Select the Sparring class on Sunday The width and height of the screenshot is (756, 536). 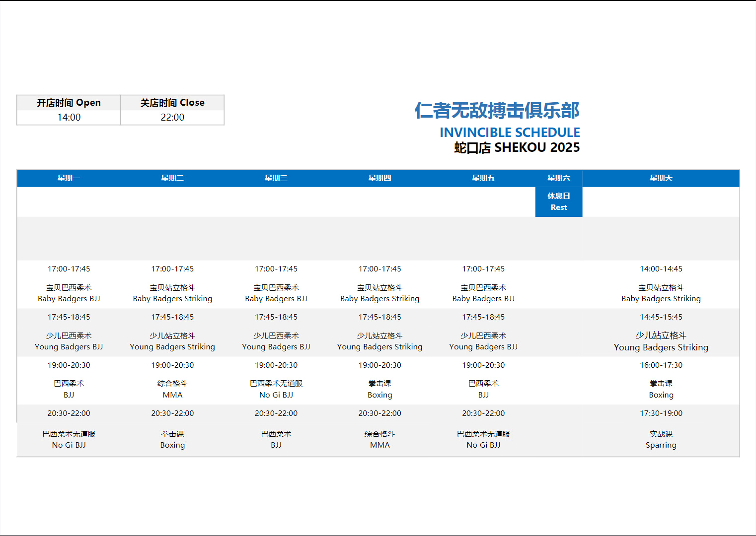[x=661, y=440]
